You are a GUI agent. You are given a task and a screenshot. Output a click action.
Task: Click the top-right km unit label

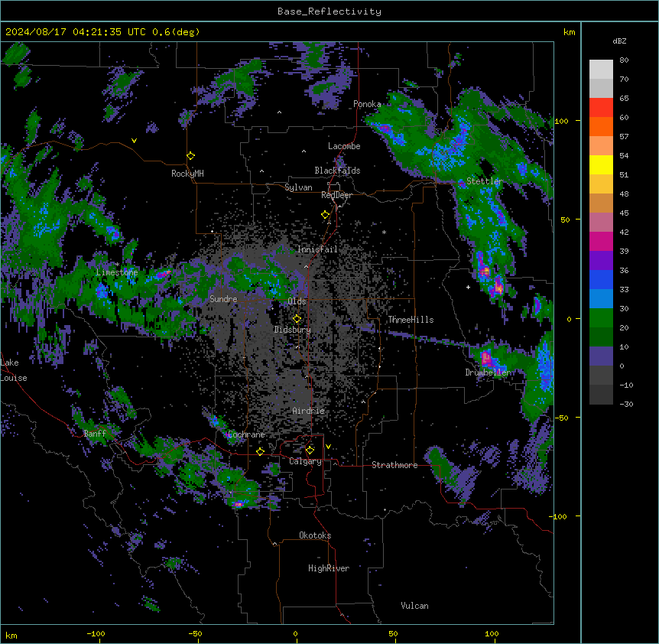pyautogui.click(x=569, y=32)
